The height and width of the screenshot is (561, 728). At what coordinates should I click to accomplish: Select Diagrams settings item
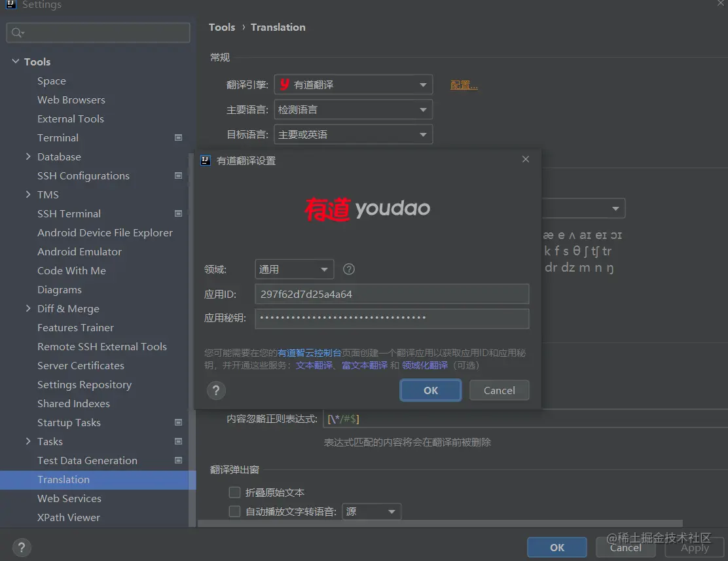click(x=60, y=290)
